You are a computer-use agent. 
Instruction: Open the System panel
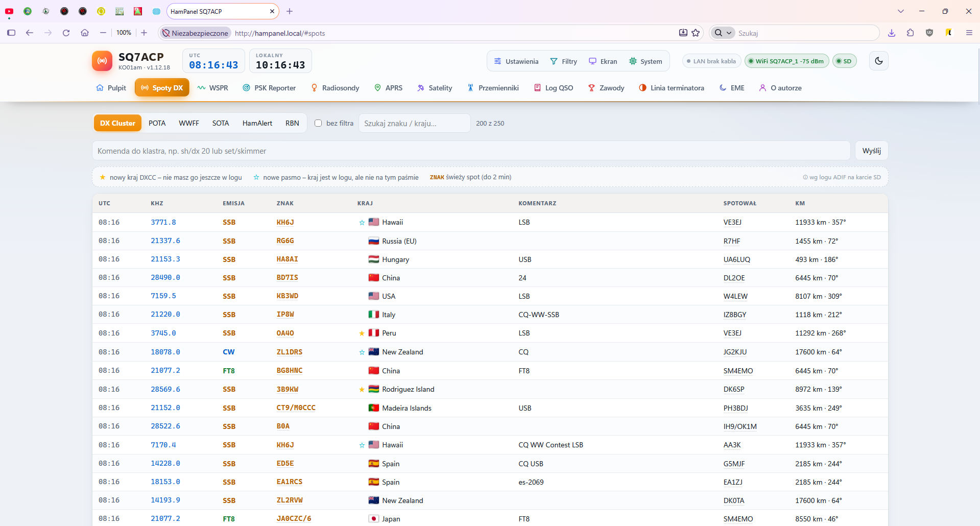[646, 61]
